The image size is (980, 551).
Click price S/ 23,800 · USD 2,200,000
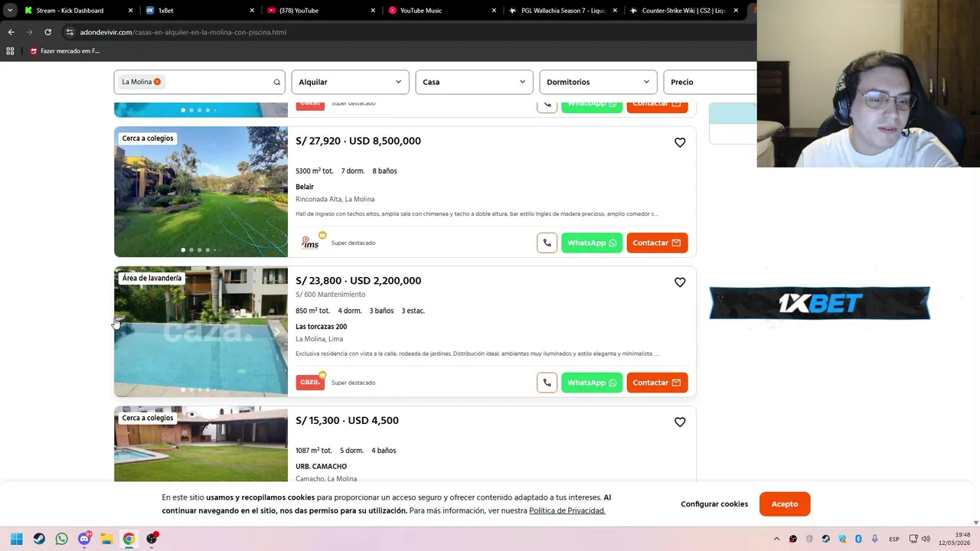(x=358, y=281)
